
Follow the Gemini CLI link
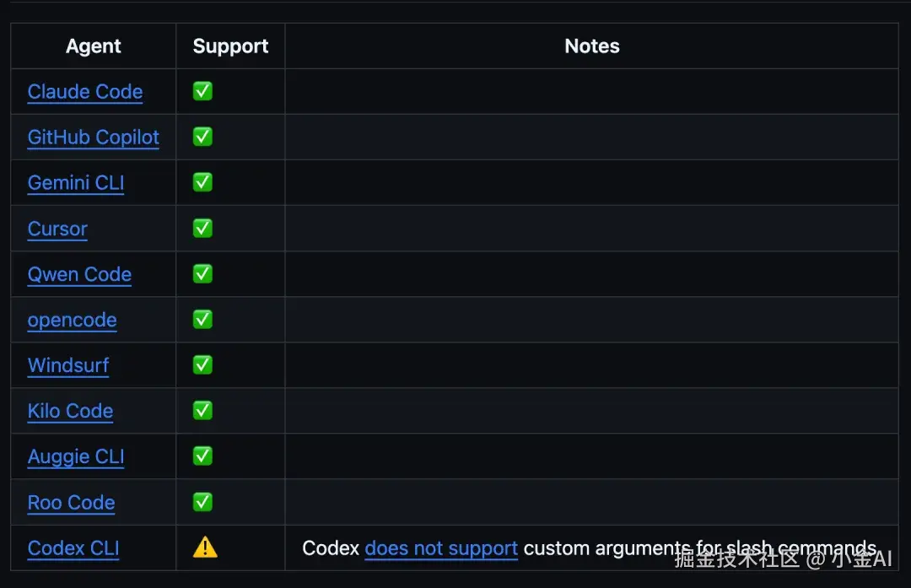76,183
